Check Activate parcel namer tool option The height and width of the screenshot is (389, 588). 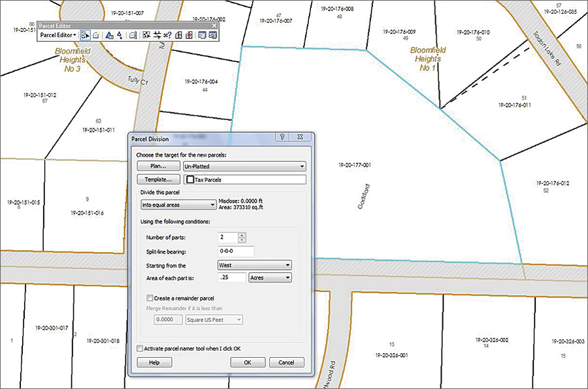[x=140, y=348]
